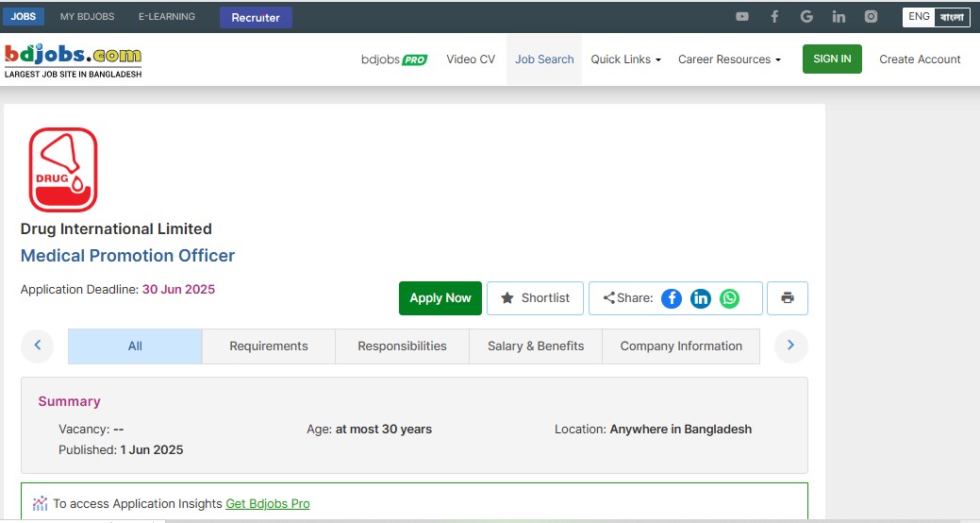
Task: Click the Age value at most 30 years
Action: coord(384,430)
